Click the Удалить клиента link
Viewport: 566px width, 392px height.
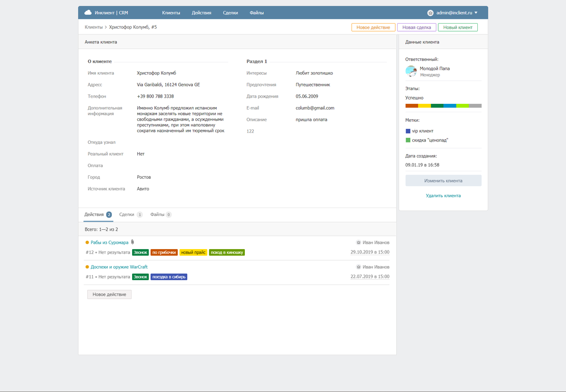[443, 195]
